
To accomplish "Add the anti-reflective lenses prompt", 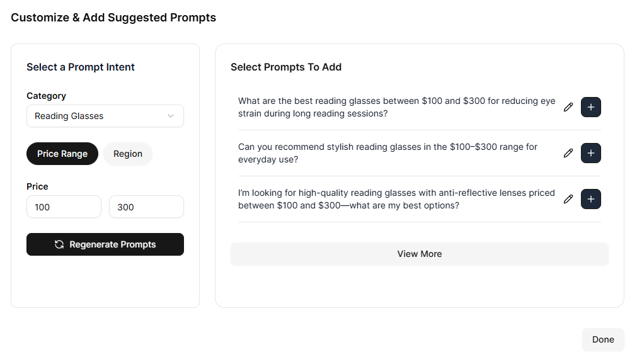I will pyautogui.click(x=590, y=199).
